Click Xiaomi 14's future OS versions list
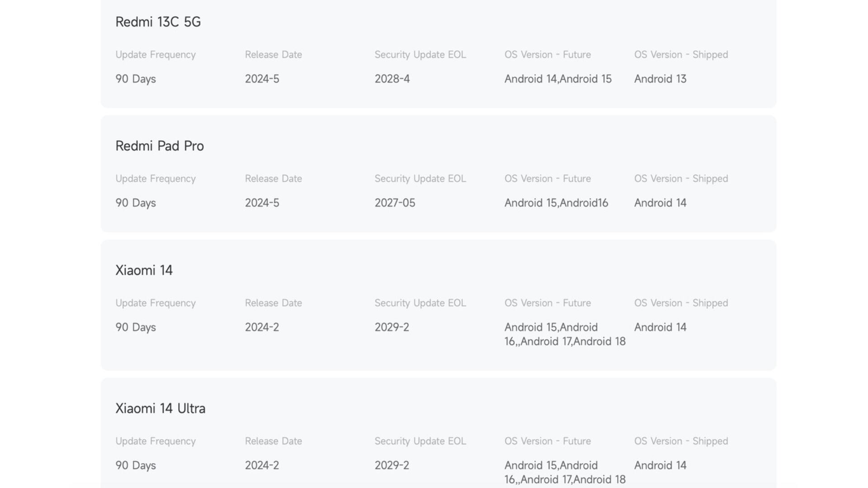 coord(565,334)
